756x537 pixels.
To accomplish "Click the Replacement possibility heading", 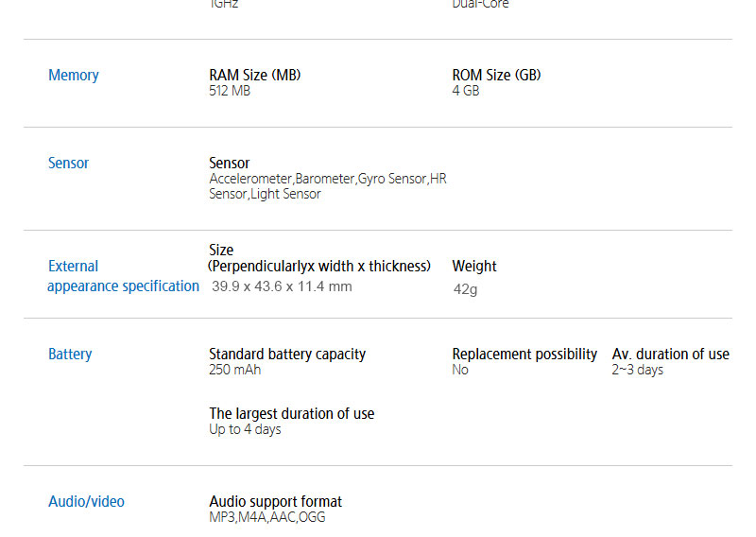I will click(524, 355).
